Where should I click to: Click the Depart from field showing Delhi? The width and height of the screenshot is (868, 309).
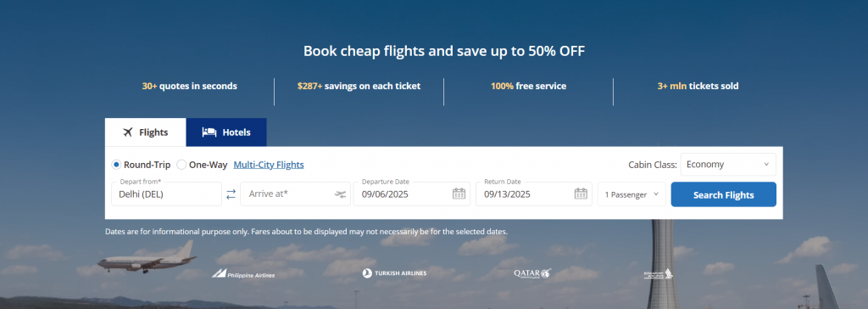click(x=167, y=194)
